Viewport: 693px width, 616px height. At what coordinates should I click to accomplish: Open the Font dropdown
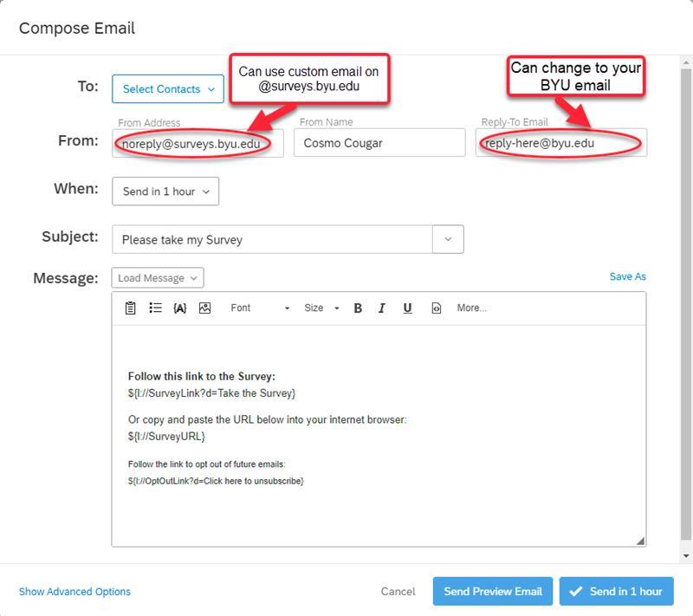tap(259, 308)
